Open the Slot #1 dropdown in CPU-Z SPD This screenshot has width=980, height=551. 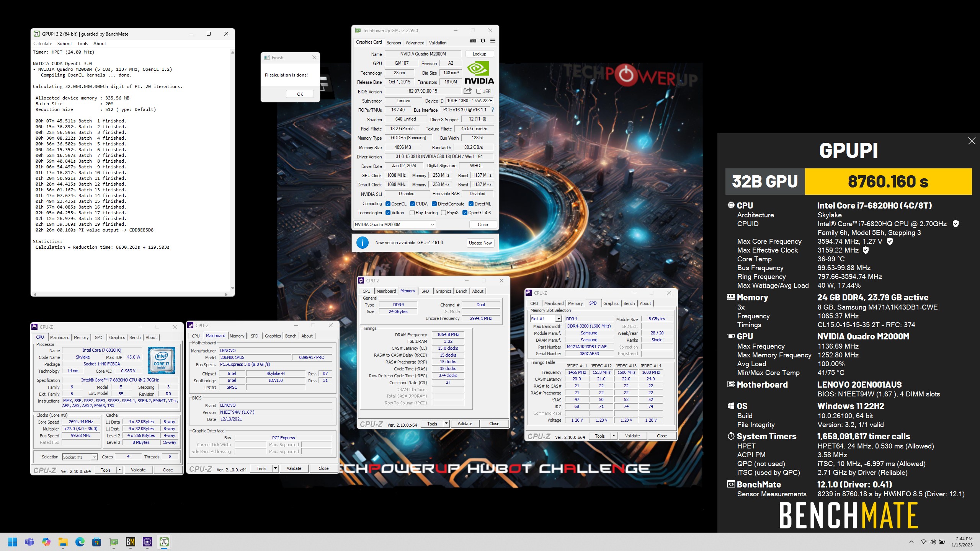click(x=546, y=319)
